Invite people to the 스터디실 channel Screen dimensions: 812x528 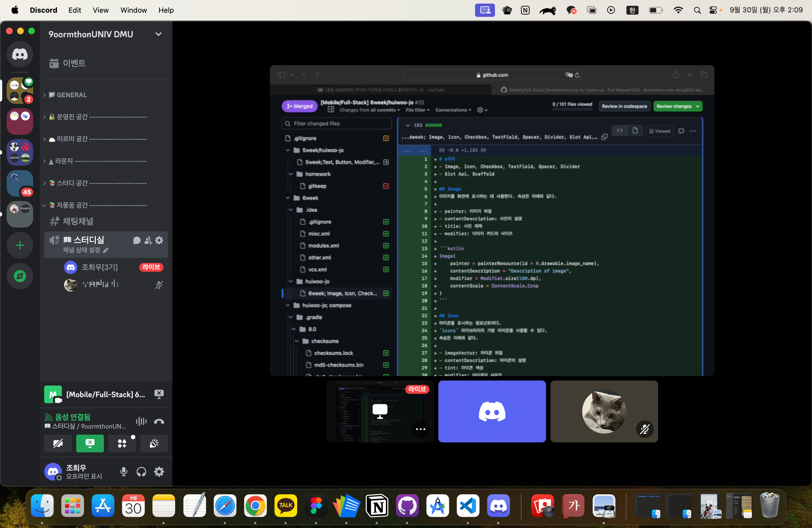(148, 241)
